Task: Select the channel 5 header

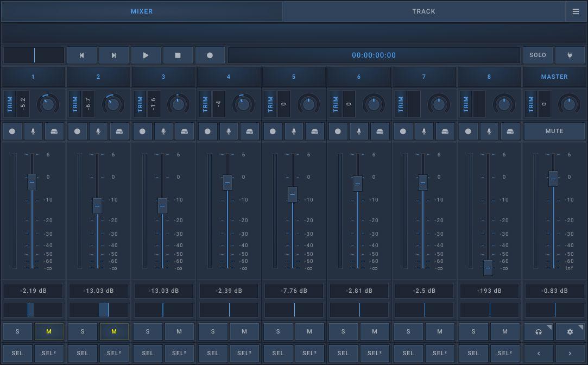Action: 294,77
